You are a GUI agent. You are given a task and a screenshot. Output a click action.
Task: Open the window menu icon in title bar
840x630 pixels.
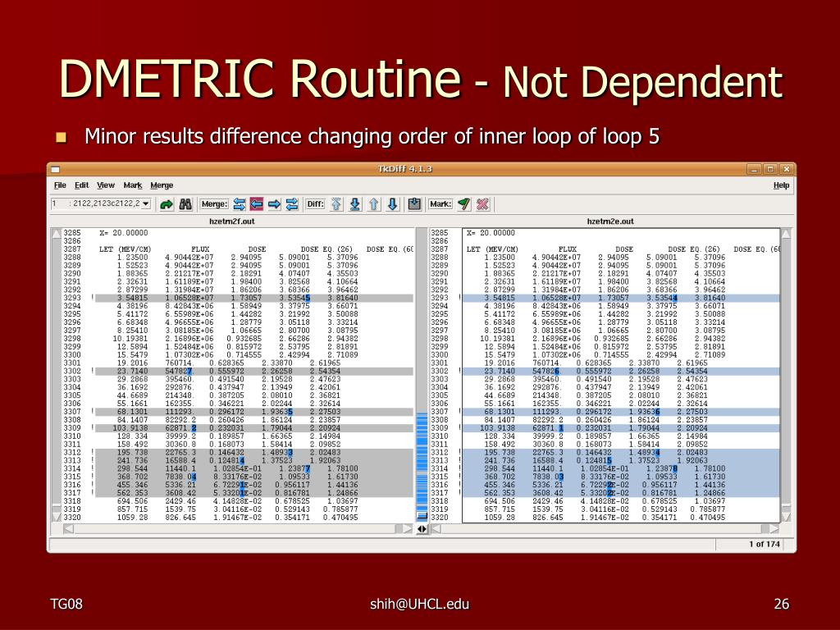click(56, 169)
